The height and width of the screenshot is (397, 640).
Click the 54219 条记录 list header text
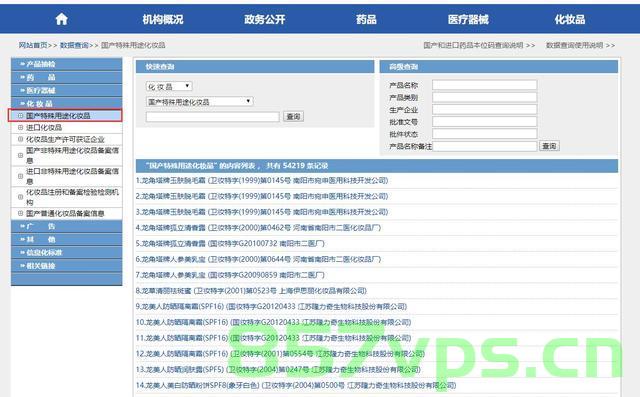point(297,166)
